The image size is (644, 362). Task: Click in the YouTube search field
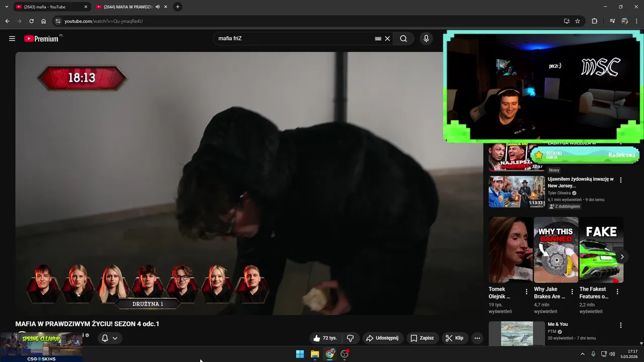click(x=294, y=39)
